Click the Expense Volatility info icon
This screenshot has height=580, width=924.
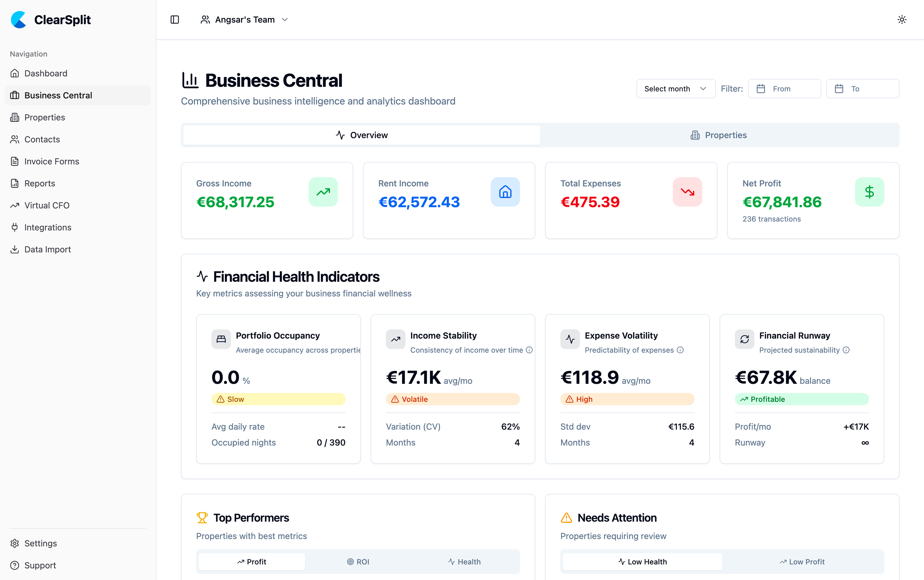pos(680,350)
